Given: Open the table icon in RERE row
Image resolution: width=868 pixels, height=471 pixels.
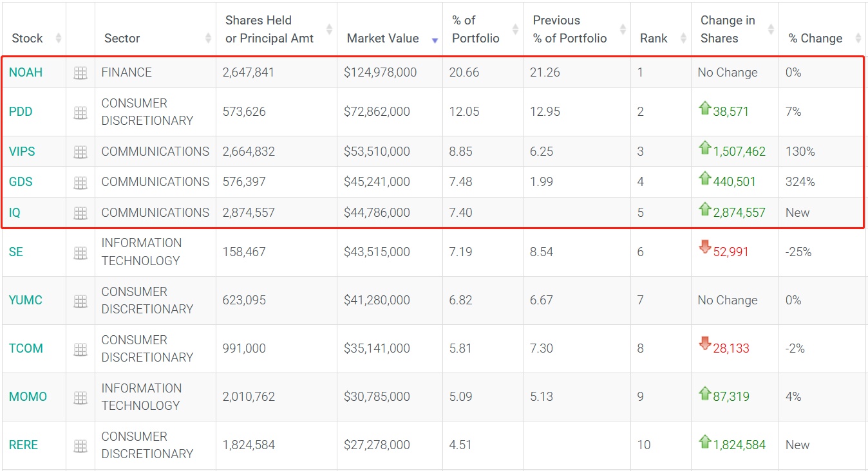Looking at the screenshot, I should point(80,446).
